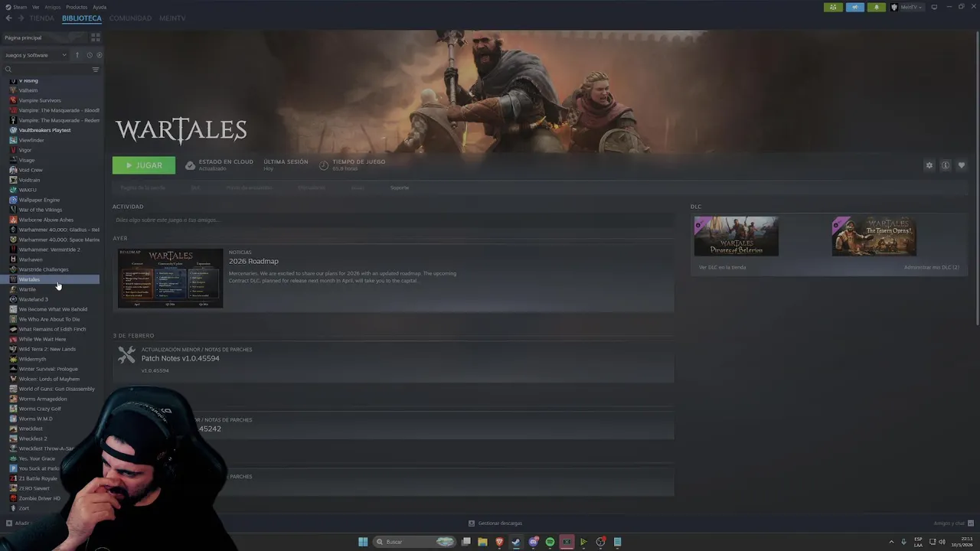Open the blue announcements megaphone button
The width and height of the screenshot is (980, 551).
click(x=854, y=7)
